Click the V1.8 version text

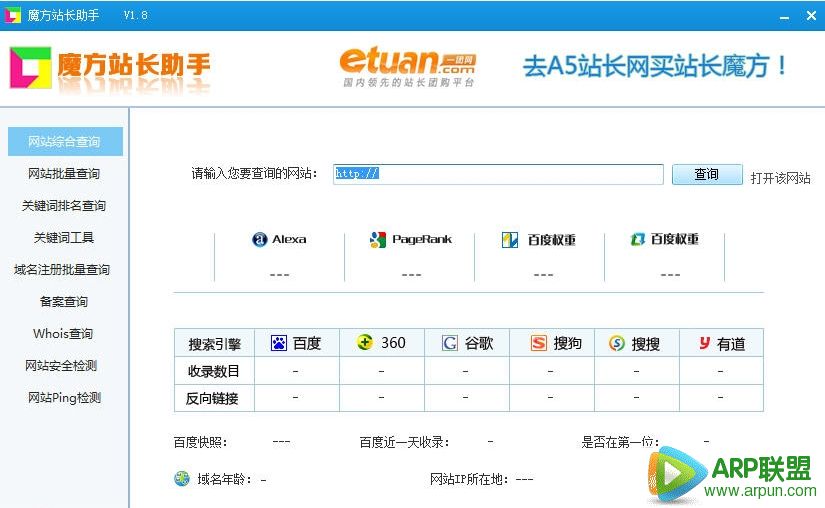136,16
